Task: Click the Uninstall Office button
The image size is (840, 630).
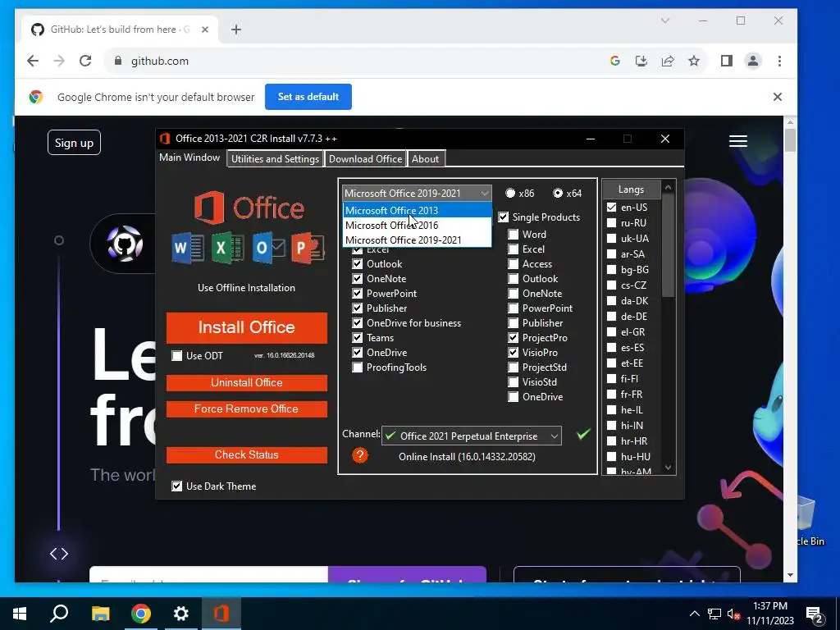Action: click(246, 382)
